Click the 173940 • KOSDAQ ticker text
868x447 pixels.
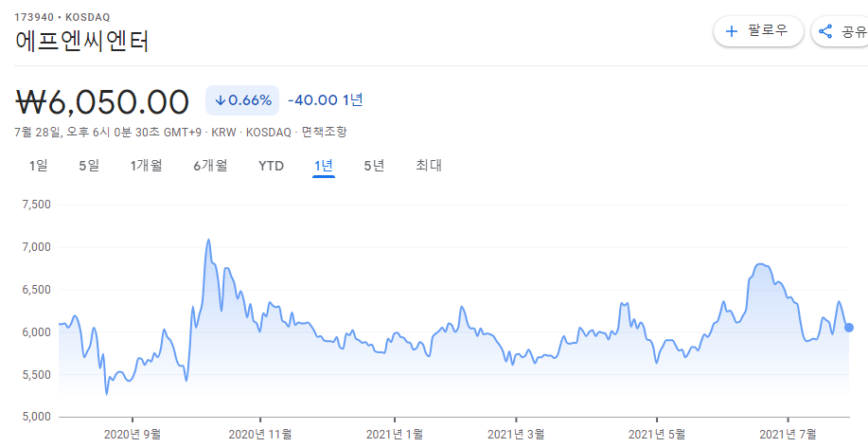pos(62,17)
